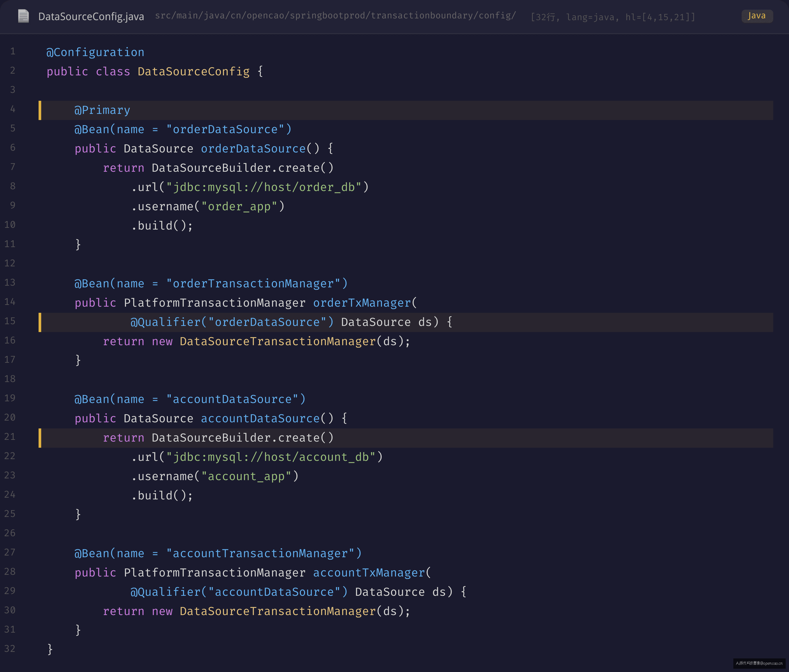Click the "orderTransactionManager" bean name
Screen dimensions: 789x672
click(x=253, y=283)
